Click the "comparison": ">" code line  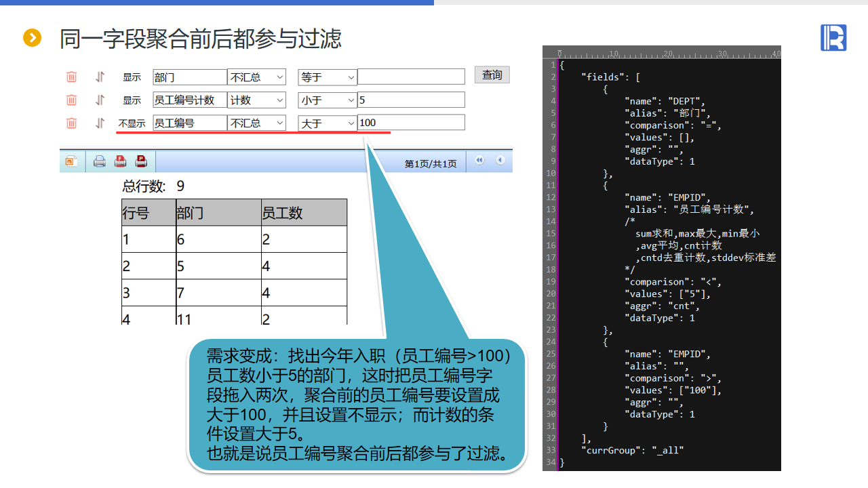pos(674,378)
